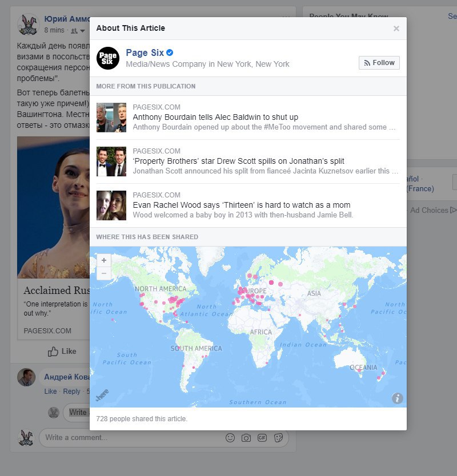Screen dimensions: 457x476
Task: Open the post audience selector dropdown
Action: (78, 31)
